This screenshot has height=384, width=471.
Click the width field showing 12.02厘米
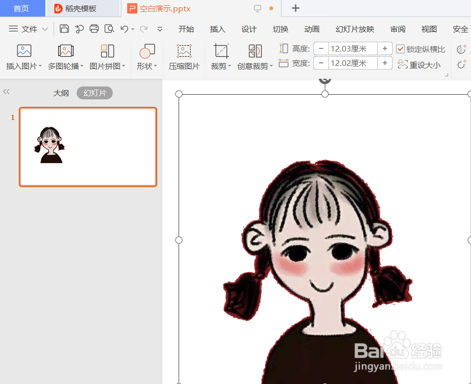(x=353, y=63)
